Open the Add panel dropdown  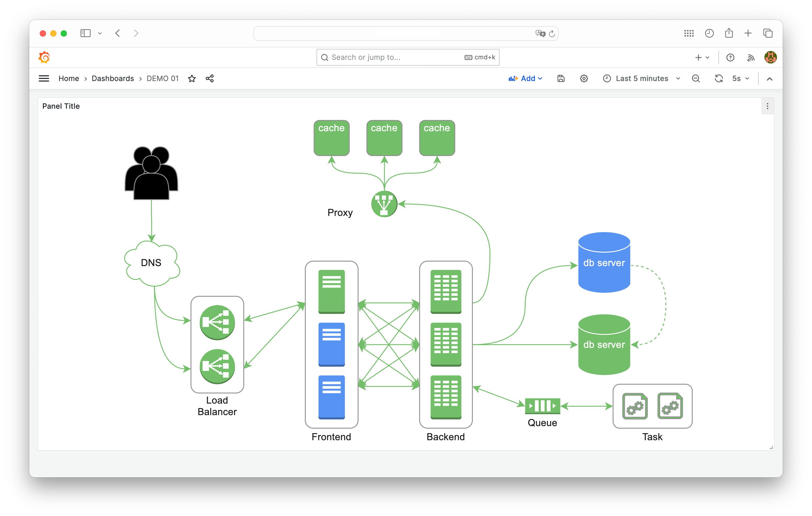525,79
